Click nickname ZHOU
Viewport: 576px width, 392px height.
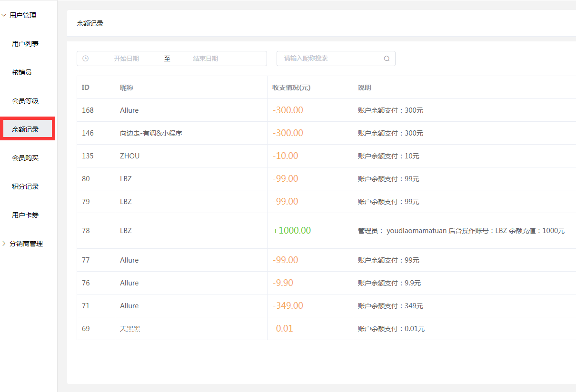(x=130, y=156)
